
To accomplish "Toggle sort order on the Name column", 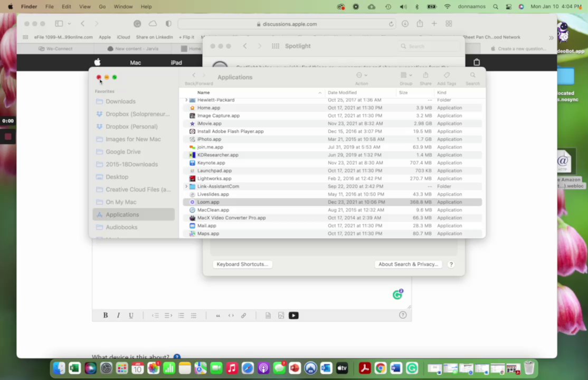I will [320, 93].
